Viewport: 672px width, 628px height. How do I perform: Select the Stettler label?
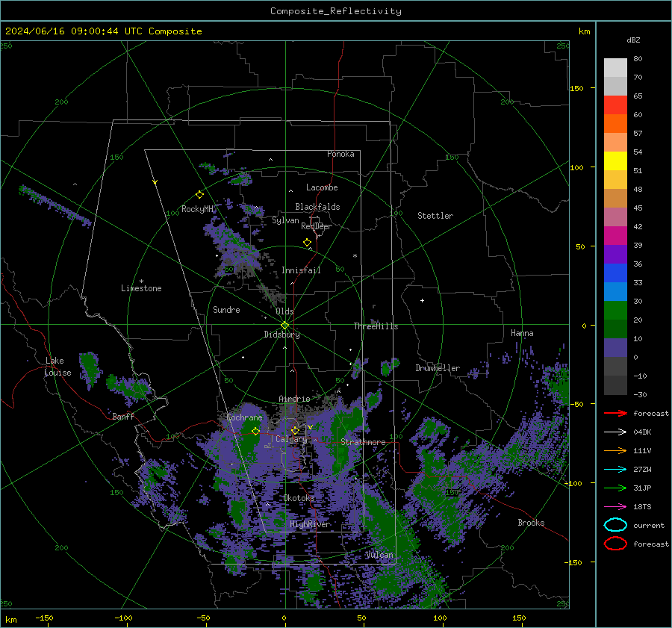click(x=435, y=216)
